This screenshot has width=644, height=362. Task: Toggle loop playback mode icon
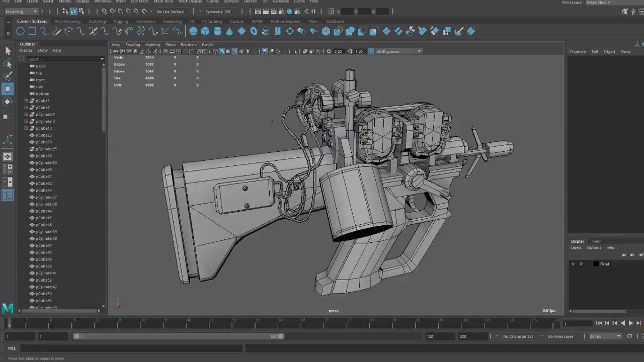click(x=629, y=336)
